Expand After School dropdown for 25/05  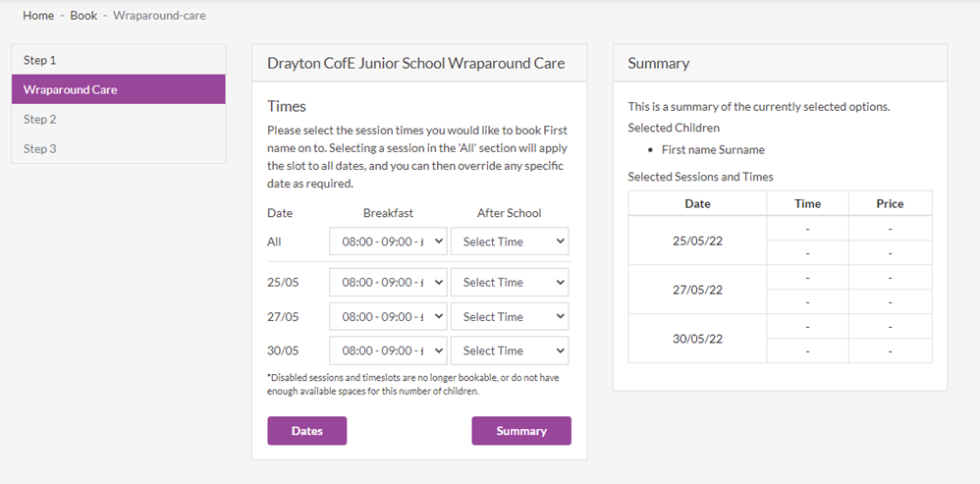pyautogui.click(x=510, y=283)
